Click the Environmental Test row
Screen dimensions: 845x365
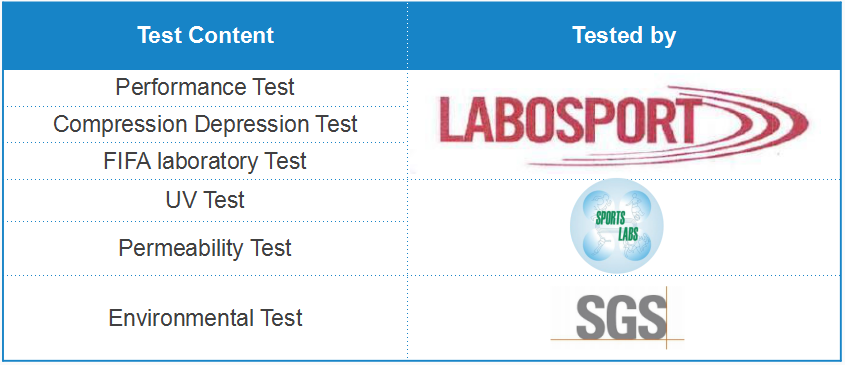(x=205, y=318)
